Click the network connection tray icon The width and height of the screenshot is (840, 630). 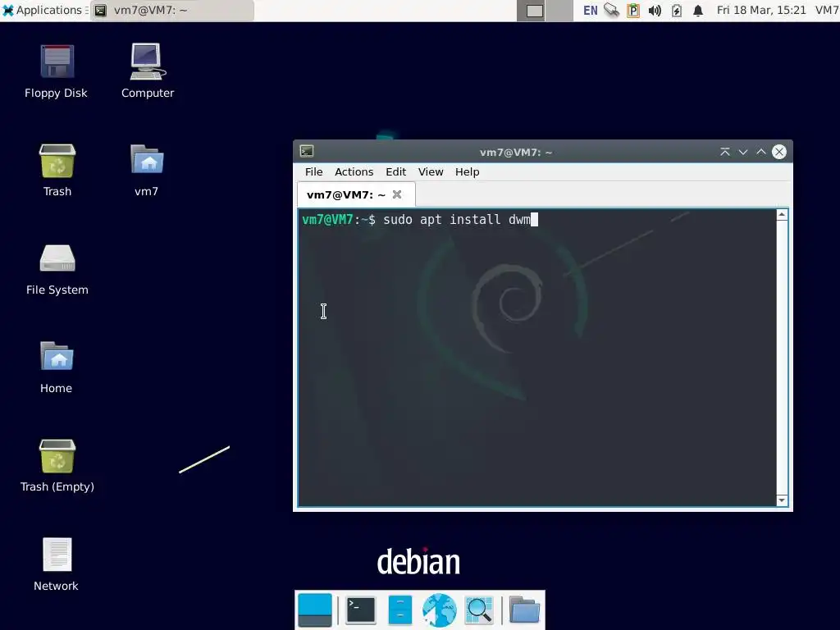click(x=611, y=10)
